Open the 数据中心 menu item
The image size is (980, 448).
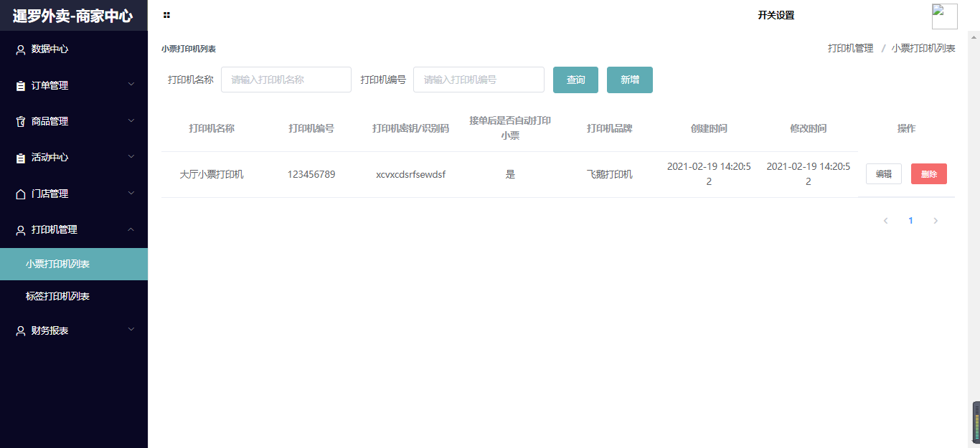click(74, 49)
